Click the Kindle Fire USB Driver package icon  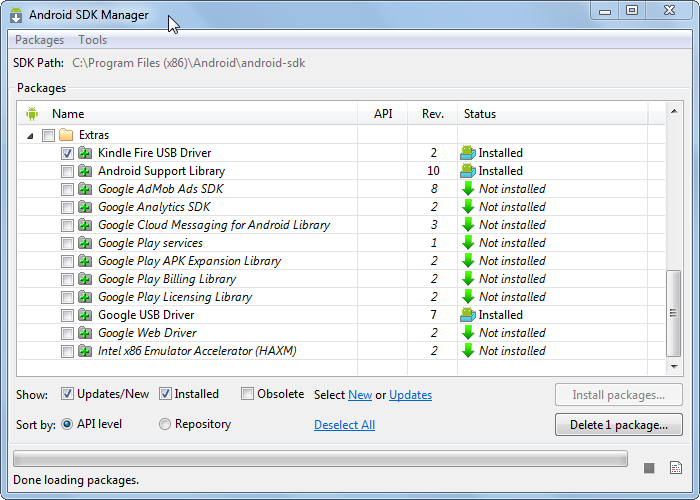click(x=85, y=153)
